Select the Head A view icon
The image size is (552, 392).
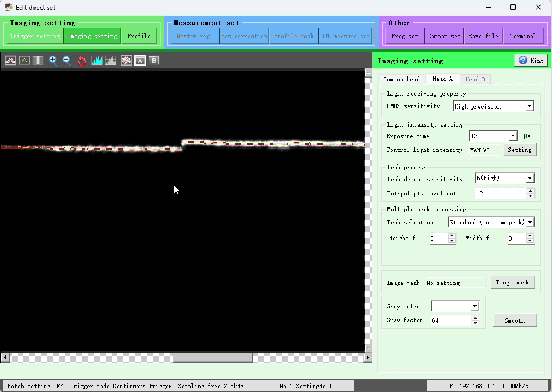140,61
